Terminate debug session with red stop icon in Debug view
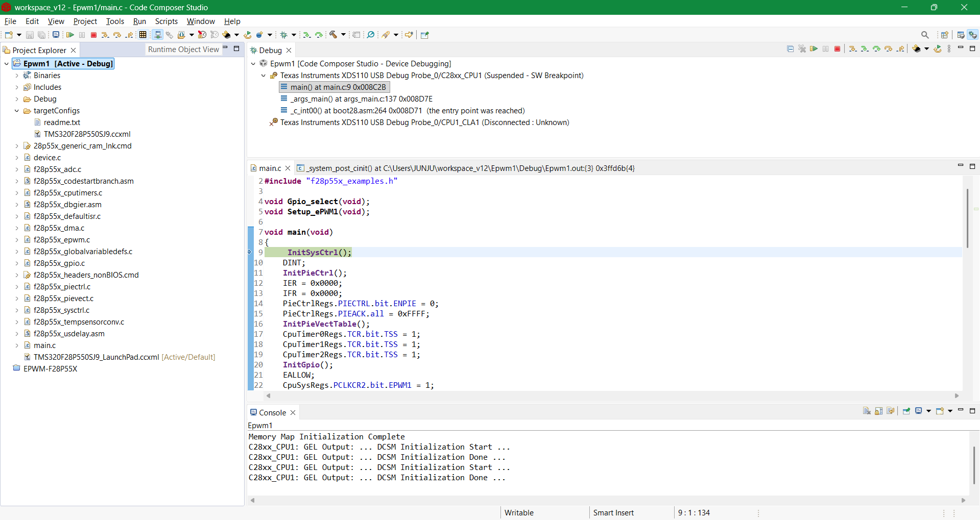The height and width of the screenshot is (520, 980). tap(838, 49)
